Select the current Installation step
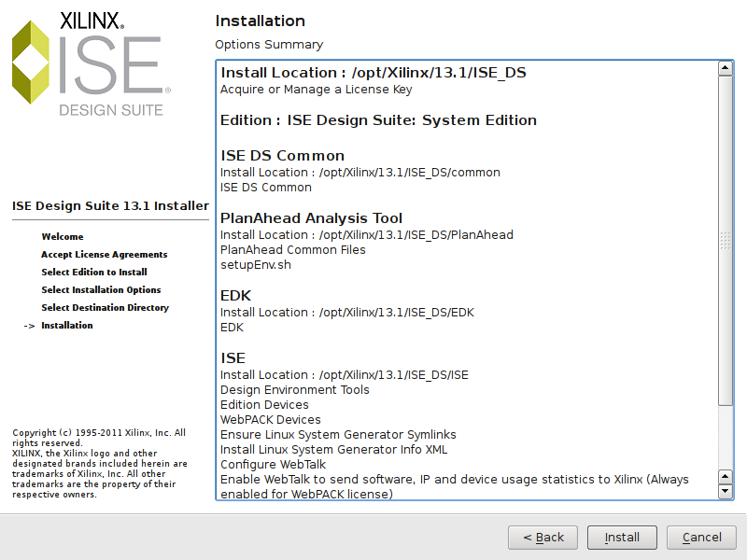747x560 pixels. coord(67,325)
